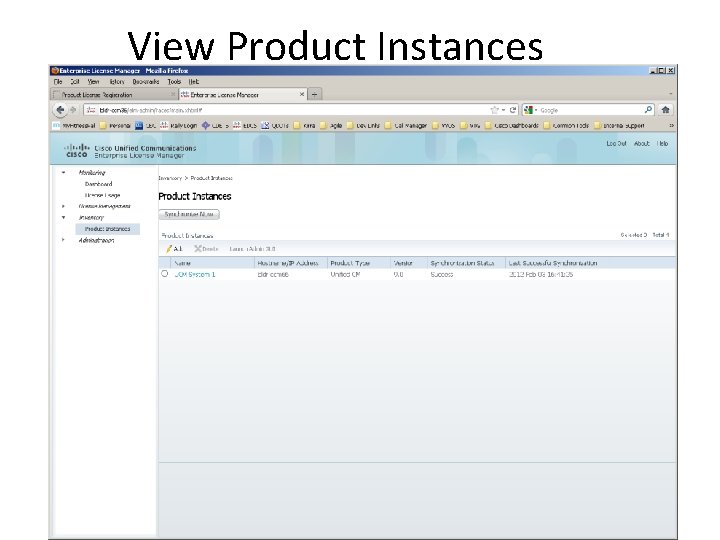Open the View menu

point(93,82)
